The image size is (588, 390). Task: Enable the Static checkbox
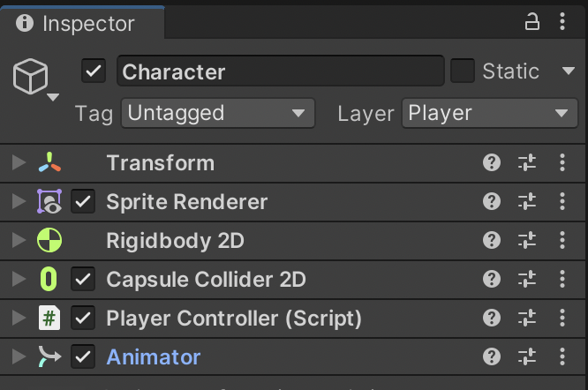coord(463,71)
